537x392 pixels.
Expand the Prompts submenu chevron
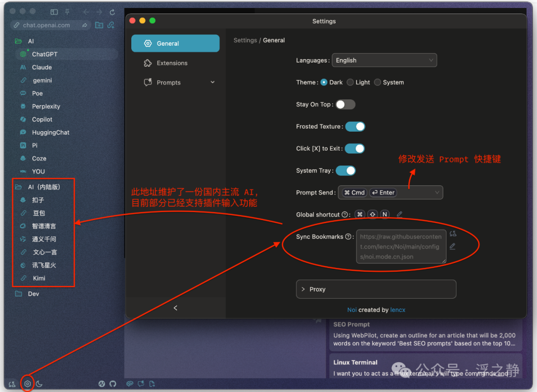pyautogui.click(x=213, y=82)
